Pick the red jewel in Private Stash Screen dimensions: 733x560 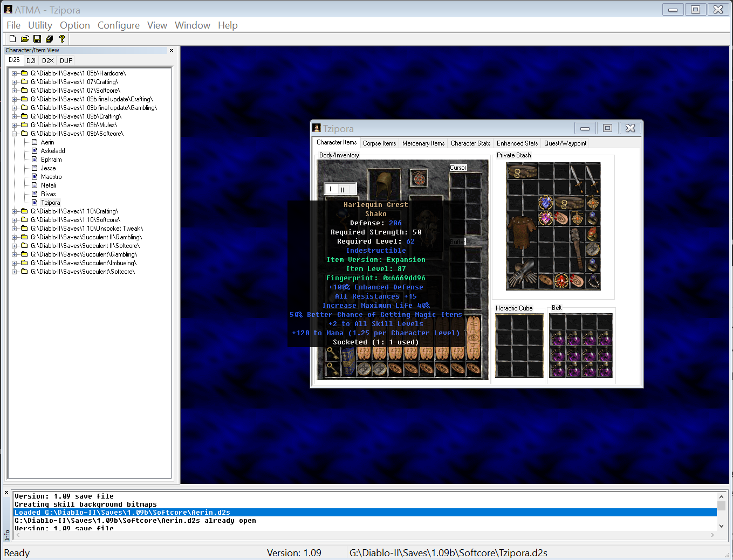[561, 280]
